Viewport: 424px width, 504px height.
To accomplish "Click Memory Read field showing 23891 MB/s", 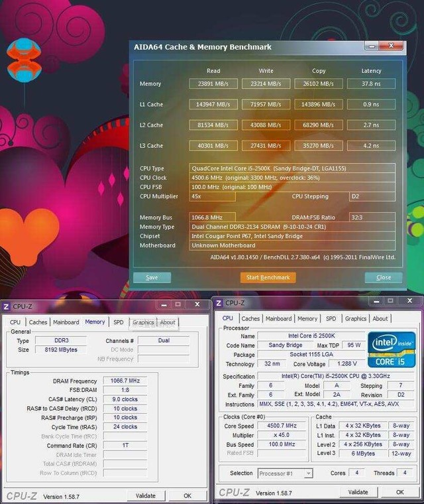I will [x=213, y=84].
